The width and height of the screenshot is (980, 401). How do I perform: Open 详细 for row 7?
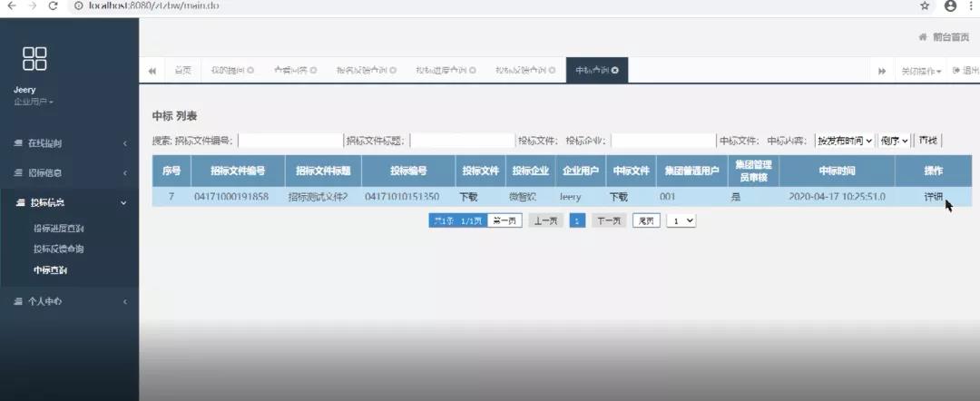933,197
